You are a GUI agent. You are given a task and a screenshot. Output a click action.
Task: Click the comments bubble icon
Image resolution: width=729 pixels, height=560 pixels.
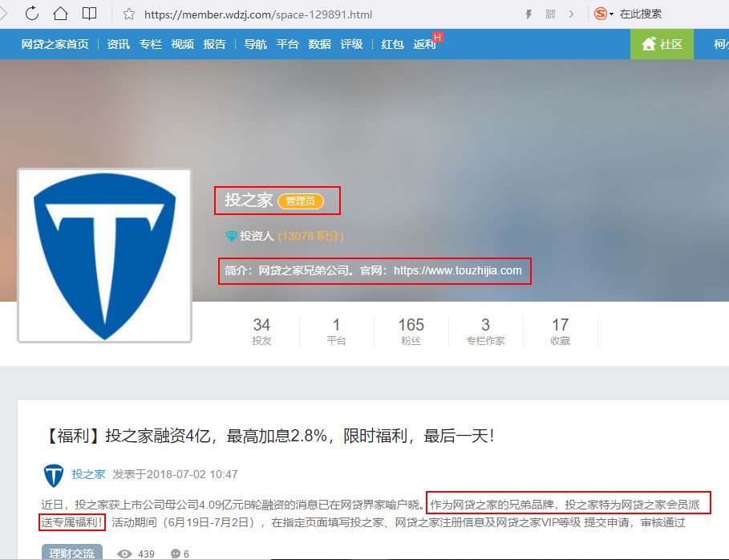pos(176,554)
